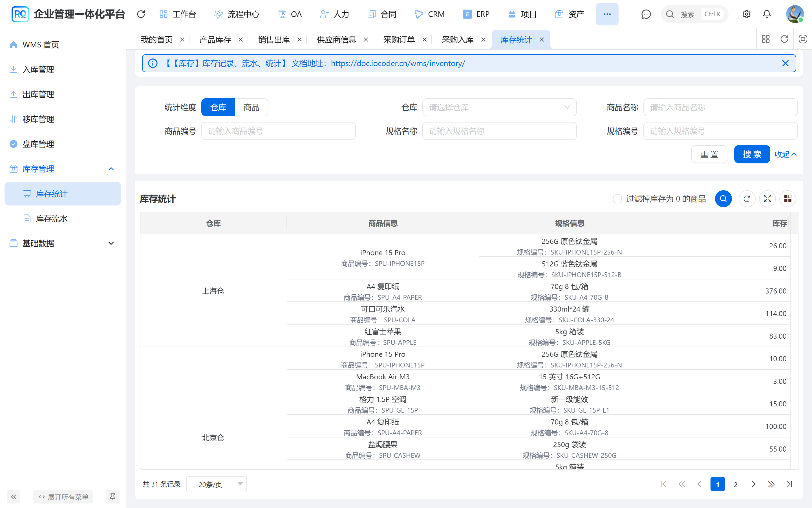Jump back pages with the double-left arrow
This screenshot has height=508, width=812.
point(682,484)
